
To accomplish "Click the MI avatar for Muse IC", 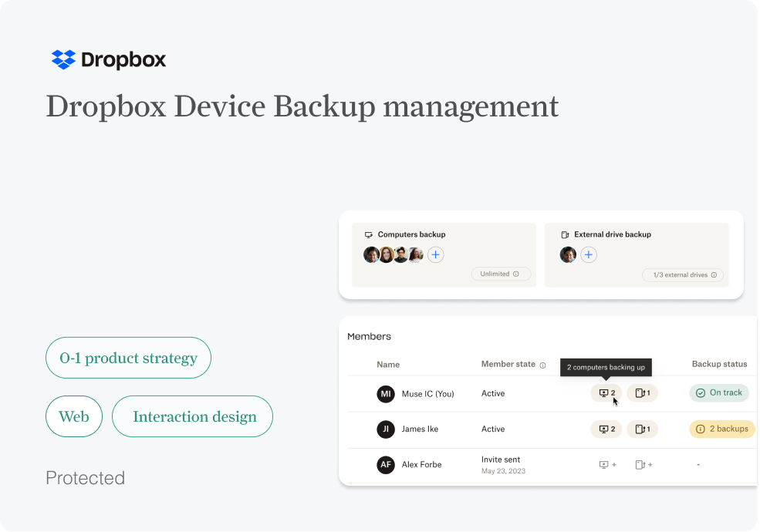I will click(386, 394).
